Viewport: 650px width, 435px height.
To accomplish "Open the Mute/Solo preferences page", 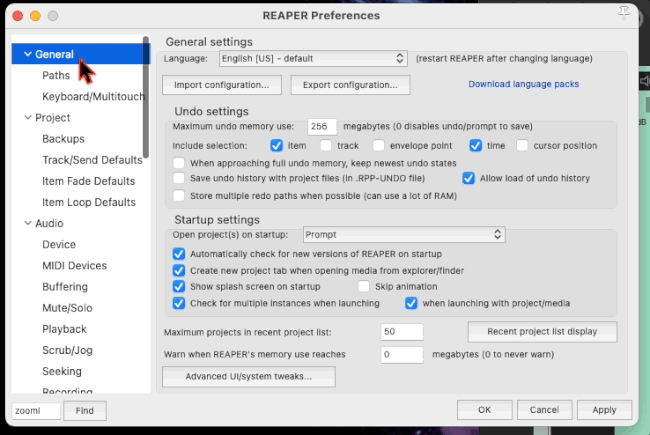I will (x=67, y=308).
